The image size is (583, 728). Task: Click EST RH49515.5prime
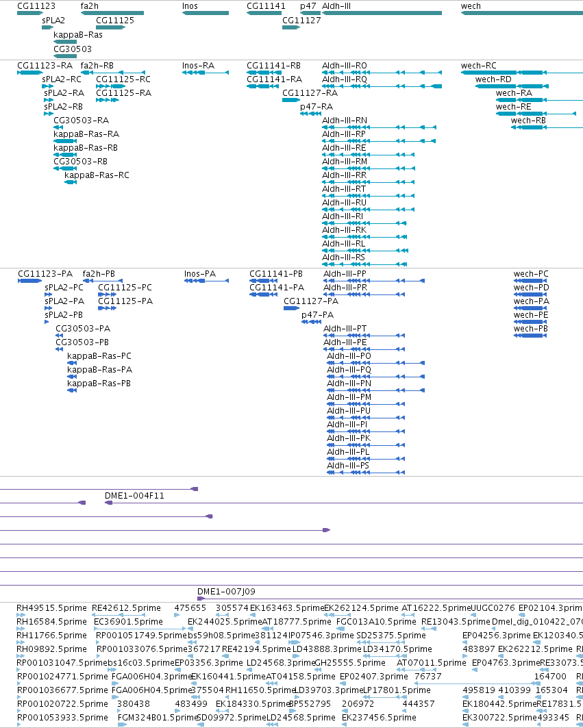(51, 608)
